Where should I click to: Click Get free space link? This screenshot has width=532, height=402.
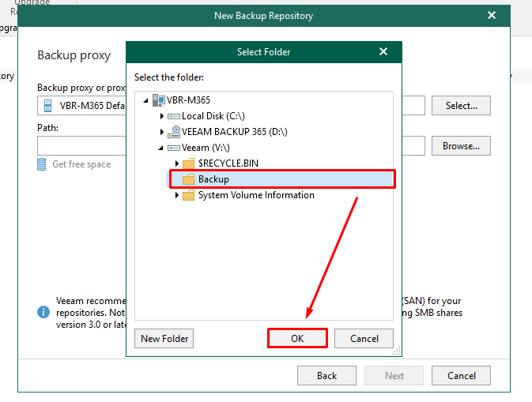(81, 164)
